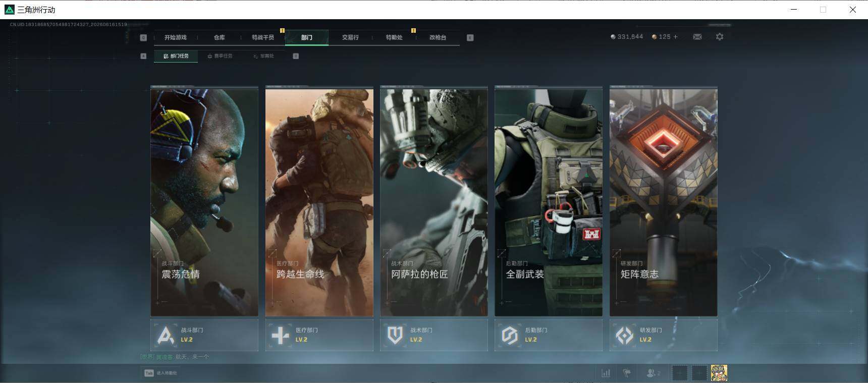This screenshot has width=868, height=383.
Task: Click the A key icon beside 部门任务
Action: pos(143,56)
